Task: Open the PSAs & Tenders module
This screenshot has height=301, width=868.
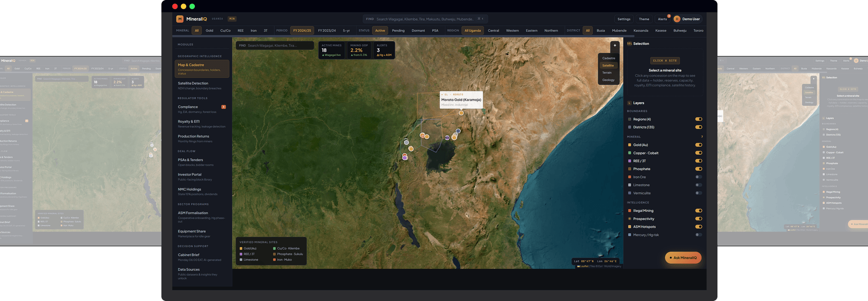Action: (202, 162)
